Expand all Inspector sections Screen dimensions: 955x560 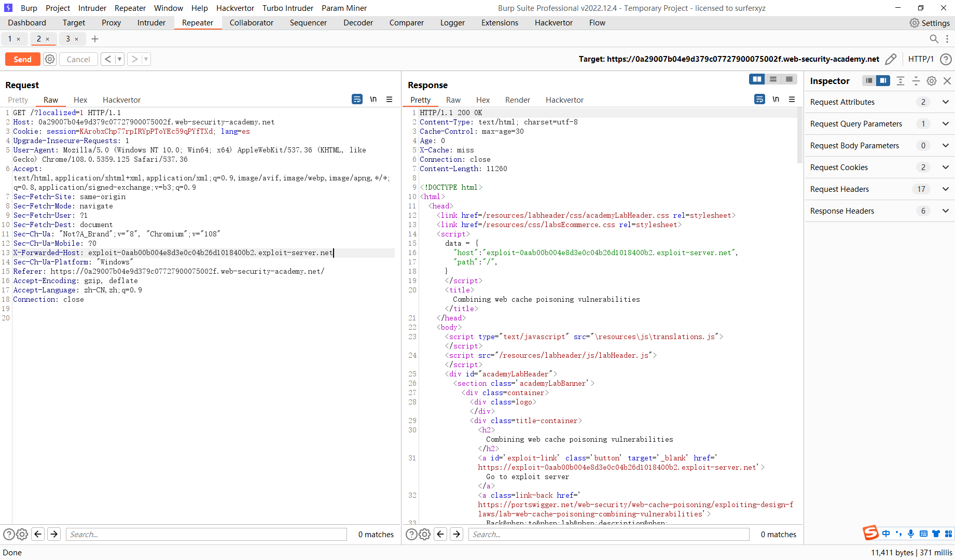(901, 81)
